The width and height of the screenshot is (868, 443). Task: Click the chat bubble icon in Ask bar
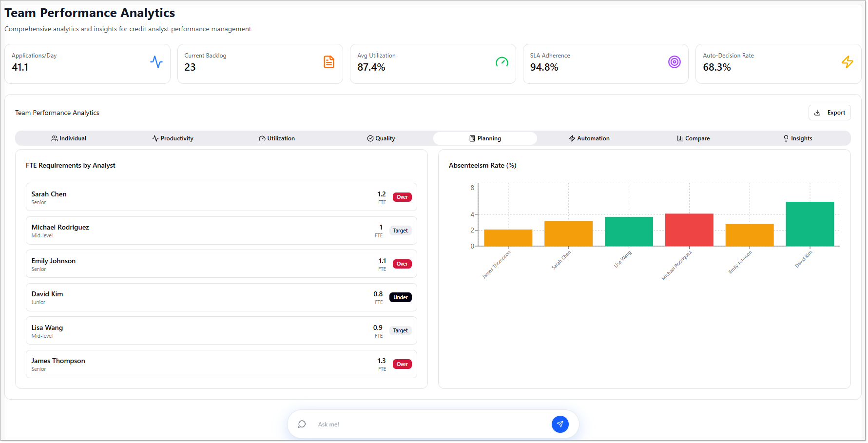(x=302, y=424)
